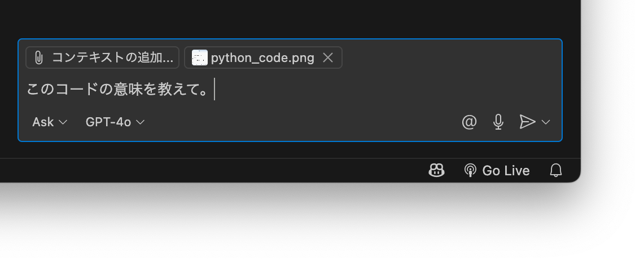Screen dimensions: 644x266
Task: Start server via Go Live text
Action: pyautogui.click(x=506, y=171)
